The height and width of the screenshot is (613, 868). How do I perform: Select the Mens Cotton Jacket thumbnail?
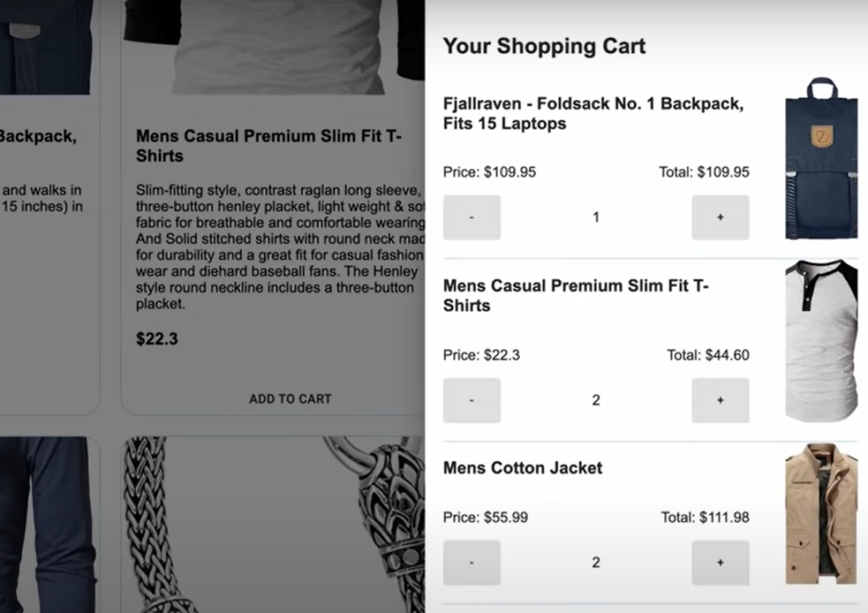point(821,513)
